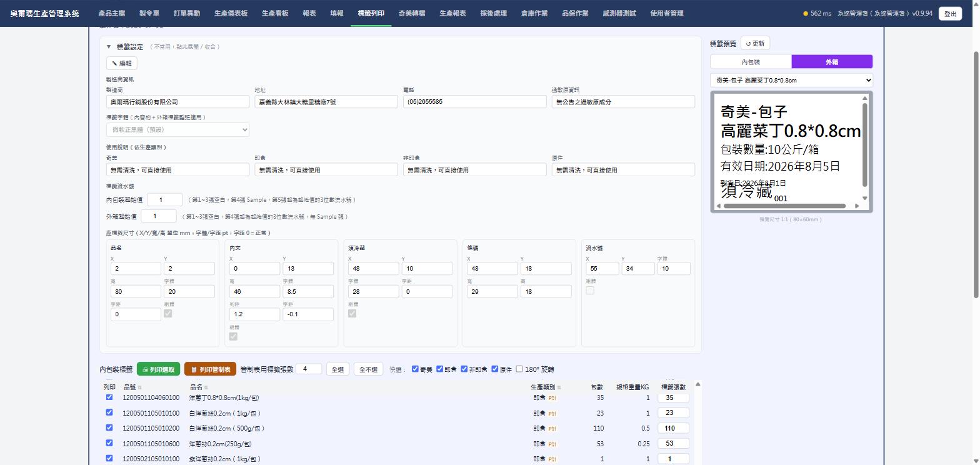Image resolution: width=980 pixels, height=465 pixels.
Task: Click 登出 logout button
Action: pos(950,14)
